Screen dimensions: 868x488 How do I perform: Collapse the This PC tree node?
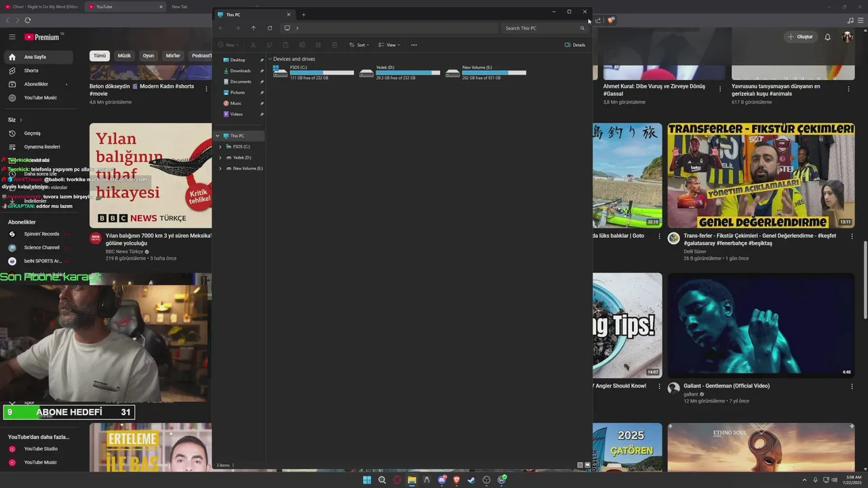(x=218, y=136)
